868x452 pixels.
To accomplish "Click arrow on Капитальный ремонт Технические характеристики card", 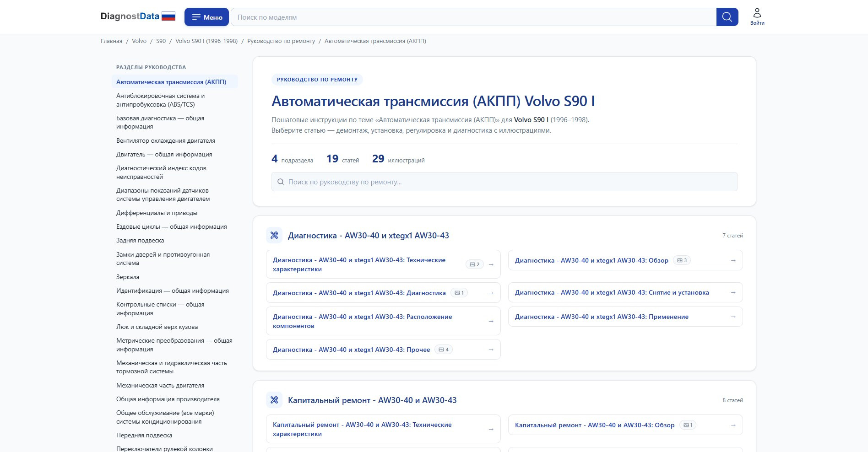I will point(491,429).
